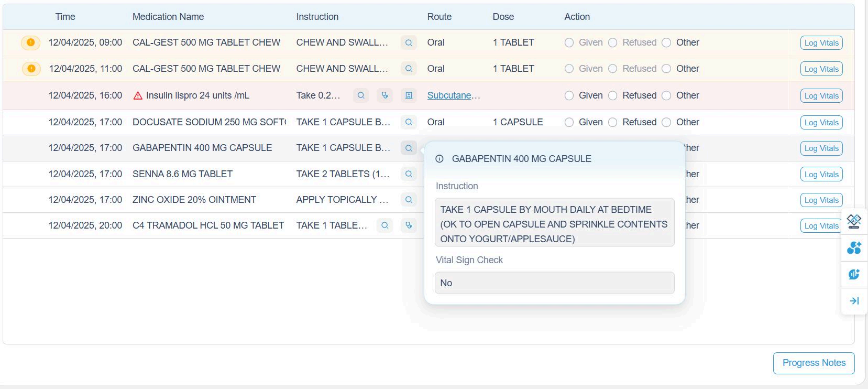Select Refused for Docusate Sodium
The height and width of the screenshot is (389, 868).
click(612, 122)
